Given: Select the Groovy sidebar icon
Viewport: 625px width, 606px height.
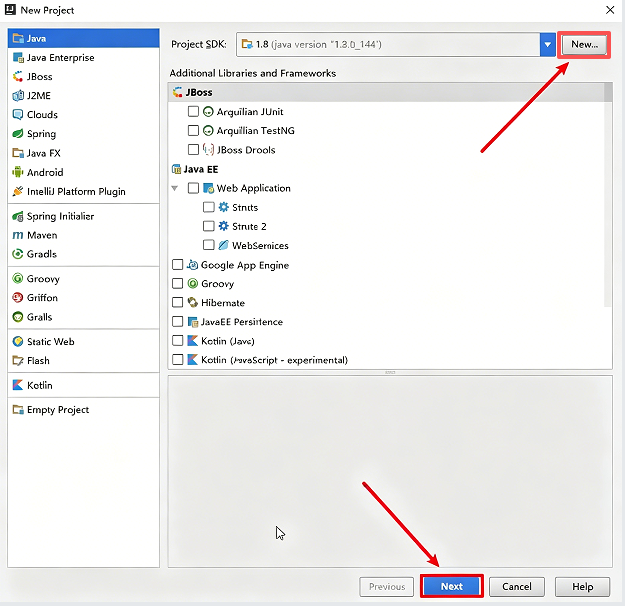Looking at the screenshot, I should [18, 278].
